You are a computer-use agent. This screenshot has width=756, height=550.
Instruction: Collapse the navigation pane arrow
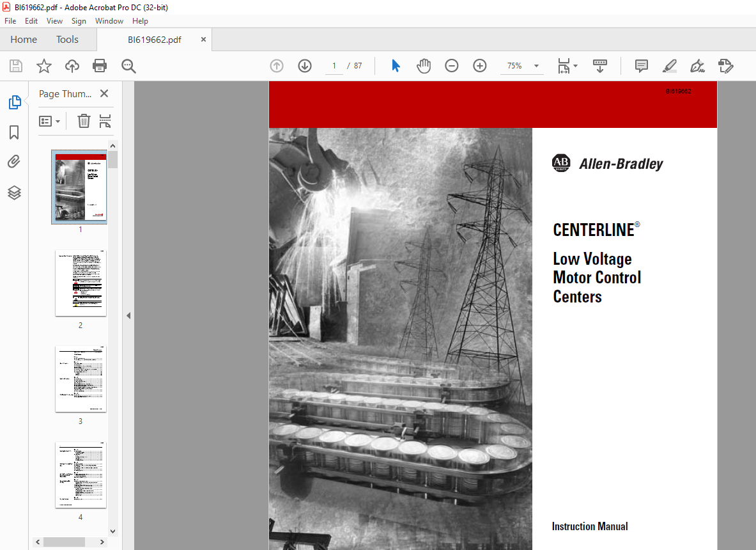[128, 315]
